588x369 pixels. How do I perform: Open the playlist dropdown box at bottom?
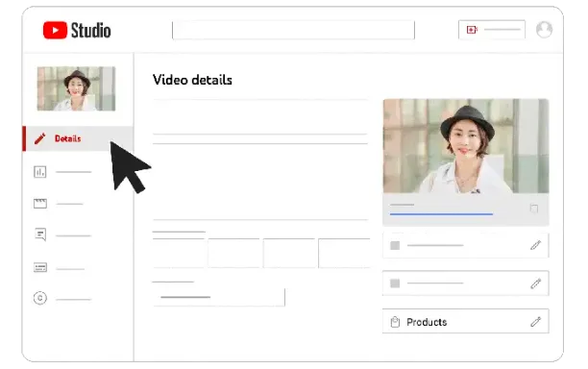pyautogui.click(x=219, y=297)
